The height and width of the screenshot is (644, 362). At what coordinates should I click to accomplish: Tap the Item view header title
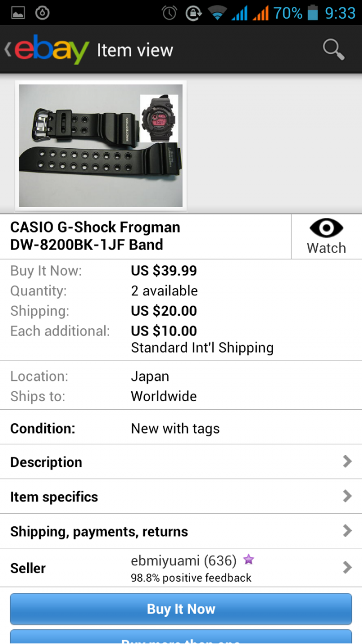135,50
